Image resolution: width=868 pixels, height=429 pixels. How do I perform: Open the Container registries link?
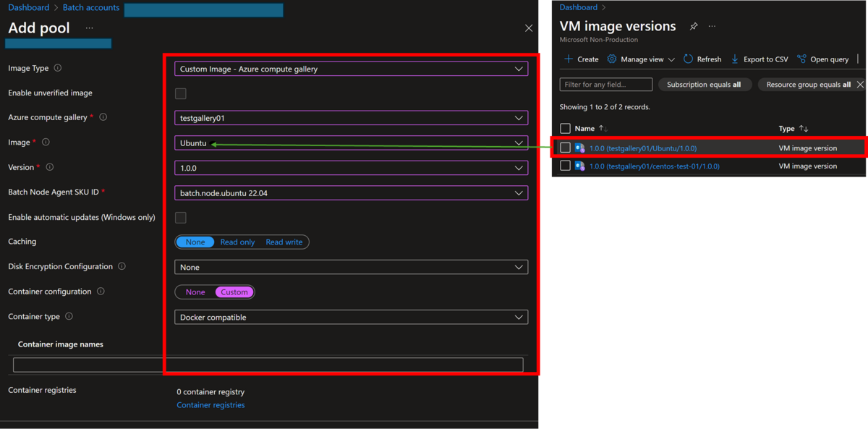pyautogui.click(x=210, y=405)
